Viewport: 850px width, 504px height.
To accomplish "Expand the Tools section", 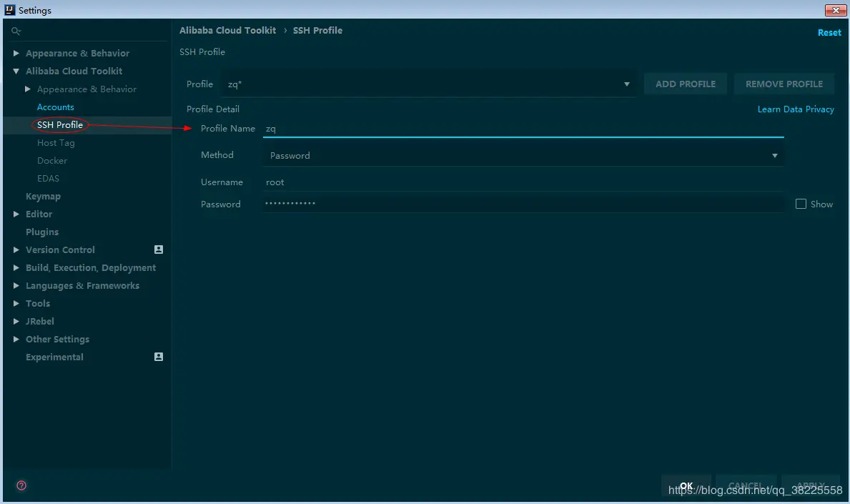I will pos(16,304).
